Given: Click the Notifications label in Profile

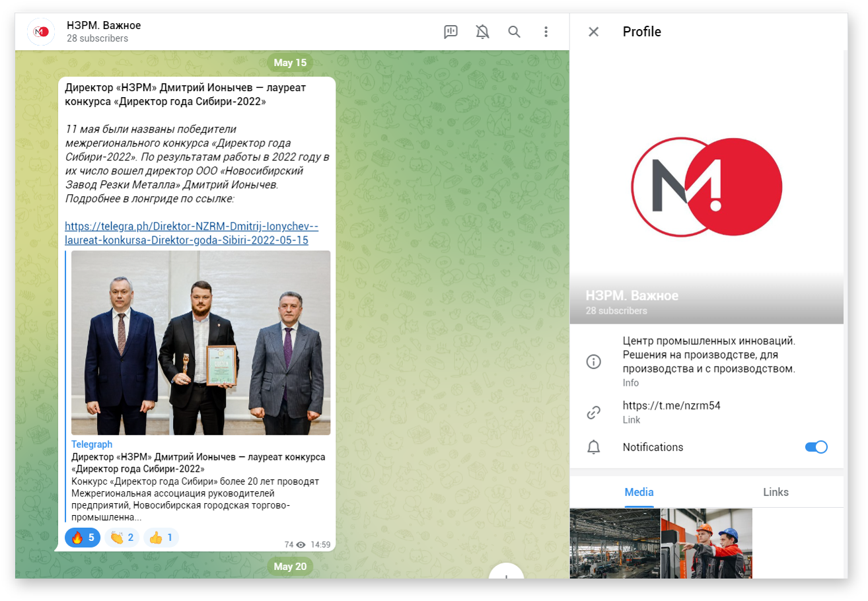Looking at the screenshot, I should tap(653, 447).
